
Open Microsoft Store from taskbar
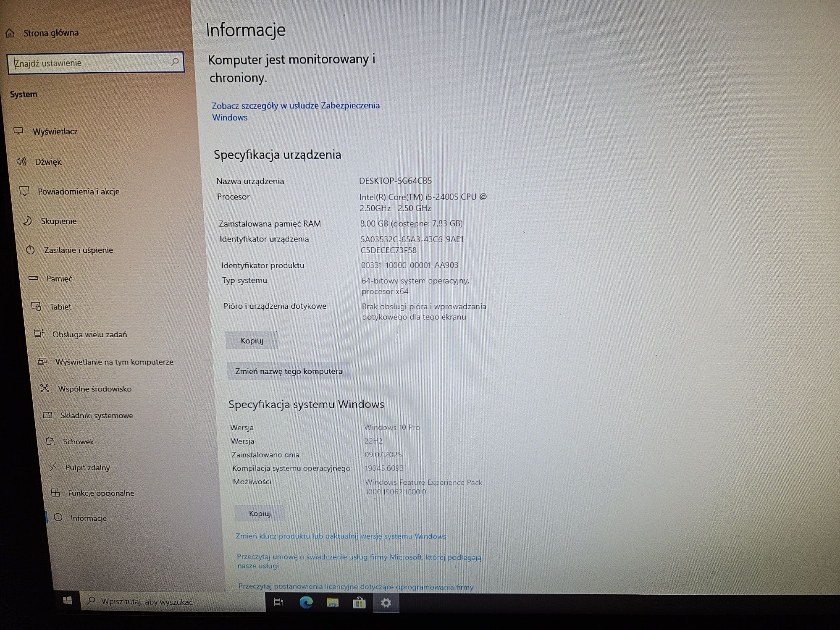click(x=359, y=603)
